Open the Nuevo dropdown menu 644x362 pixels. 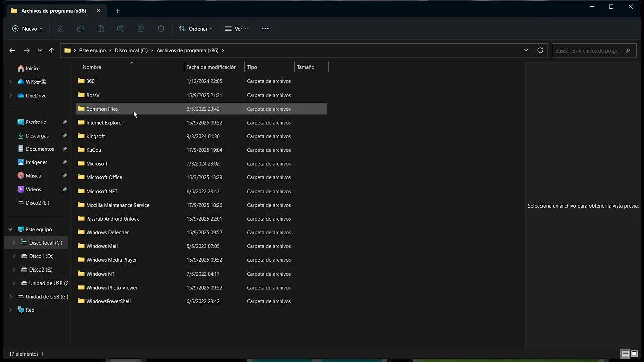pos(27,29)
